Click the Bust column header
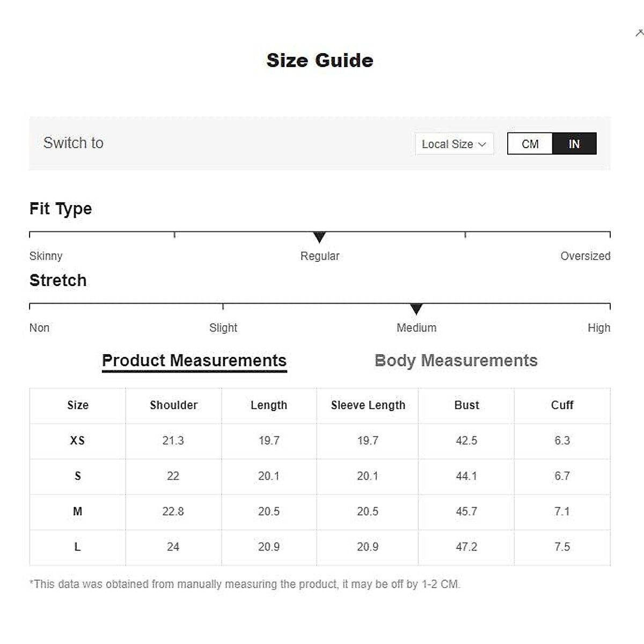Image resolution: width=644 pixels, height=644 pixels. (466, 405)
